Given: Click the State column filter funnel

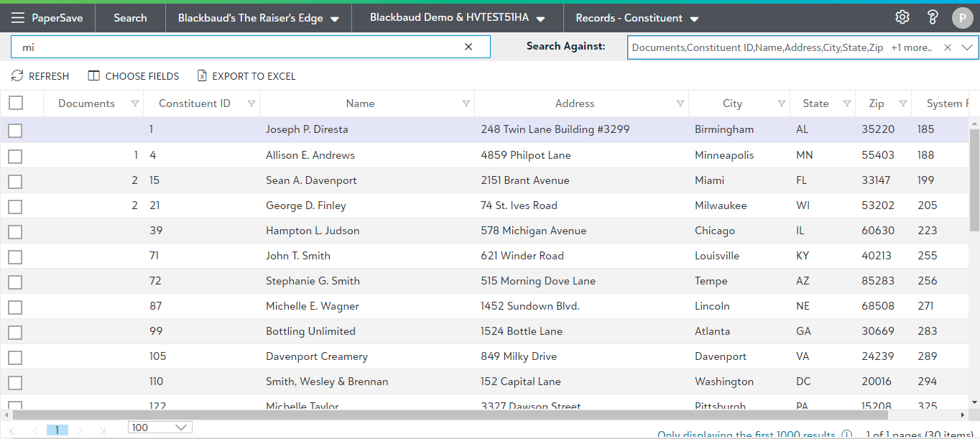Looking at the screenshot, I should point(847,103).
